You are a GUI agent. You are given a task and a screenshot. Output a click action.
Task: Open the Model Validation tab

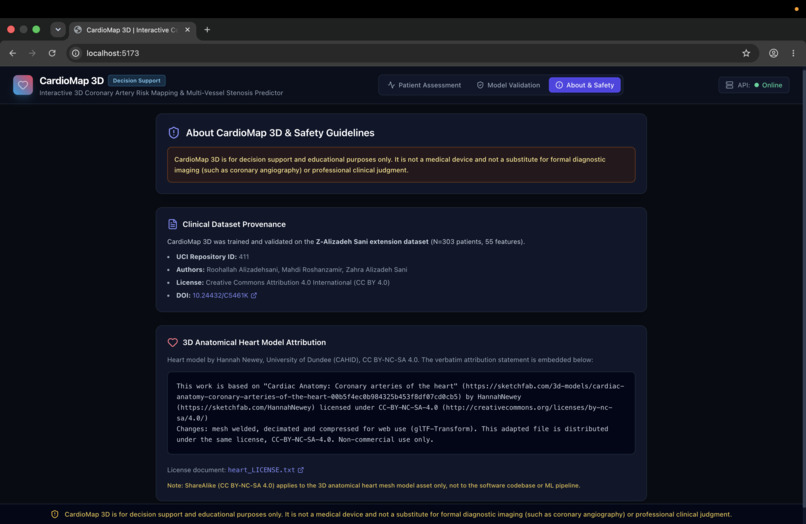[508, 85]
